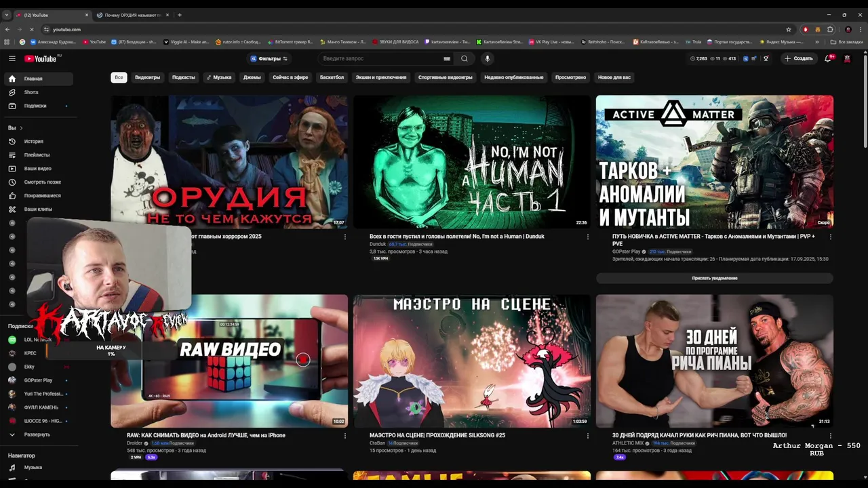Screen dimensions: 868x488
Task: Select the Просмотрено filter chip
Action: coord(570,77)
